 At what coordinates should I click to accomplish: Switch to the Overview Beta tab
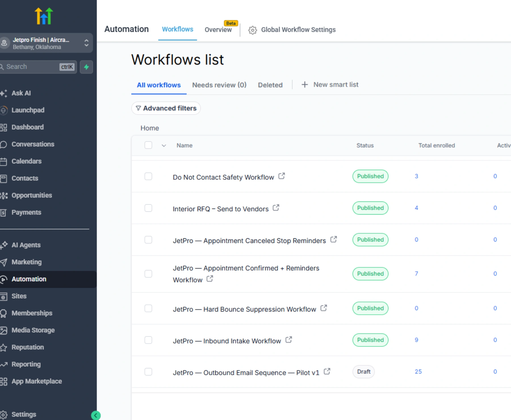[x=218, y=30]
